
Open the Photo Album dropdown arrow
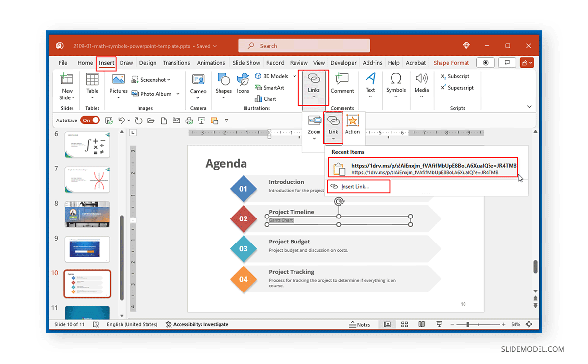pyautogui.click(x=178, y=94)
